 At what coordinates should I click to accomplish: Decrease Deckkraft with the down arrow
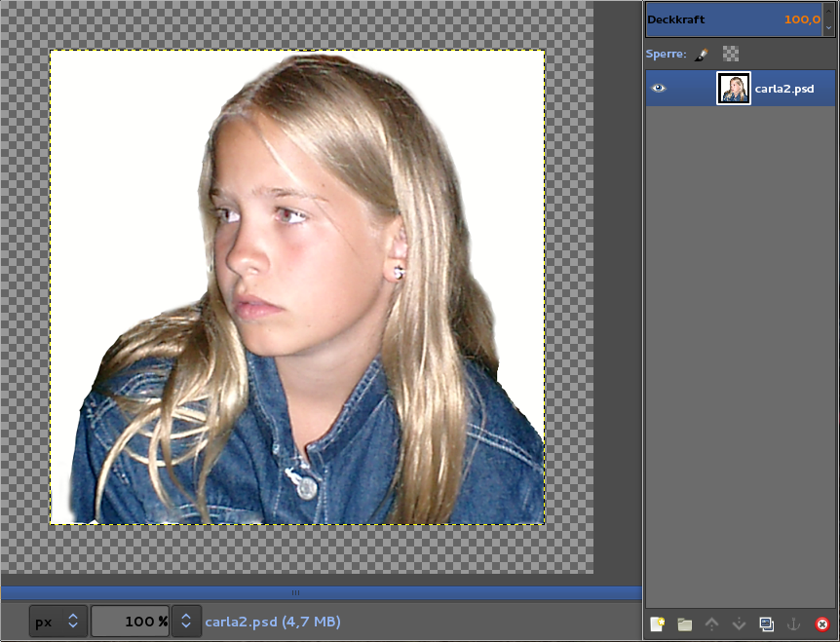point(828,27)
